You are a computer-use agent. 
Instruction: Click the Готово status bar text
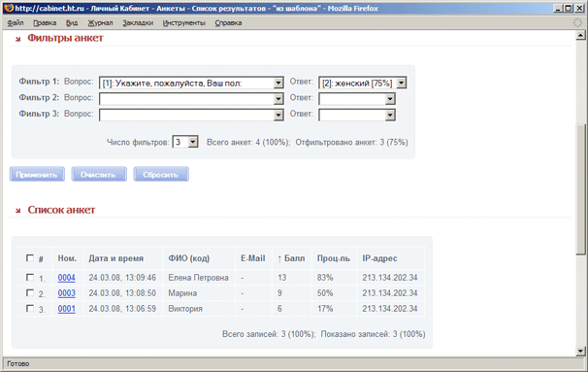[18, 363]
